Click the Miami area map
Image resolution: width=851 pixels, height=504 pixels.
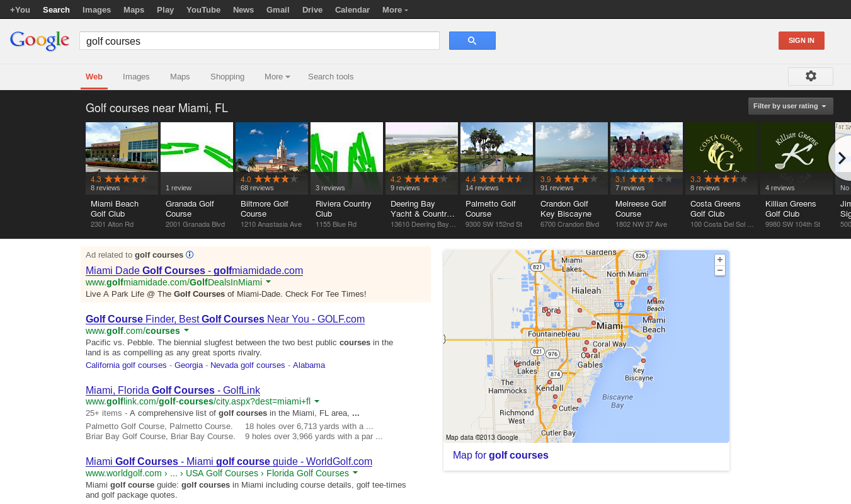pos(586,346)
